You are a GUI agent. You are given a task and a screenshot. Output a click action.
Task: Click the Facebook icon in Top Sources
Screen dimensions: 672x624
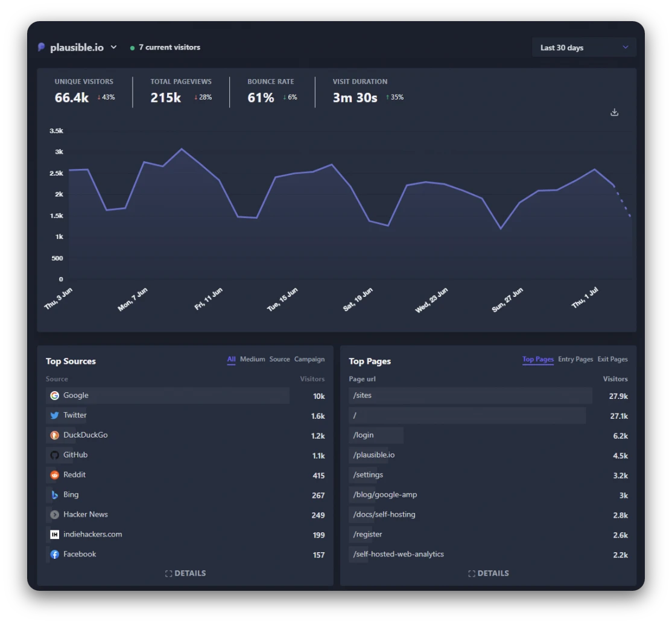pyautogui.click(x=55, y=554)
